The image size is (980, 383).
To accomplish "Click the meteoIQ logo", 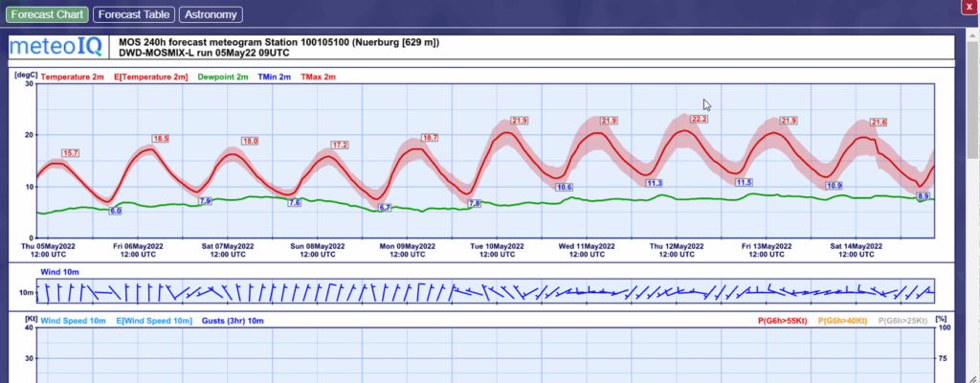I will [56, 48].
